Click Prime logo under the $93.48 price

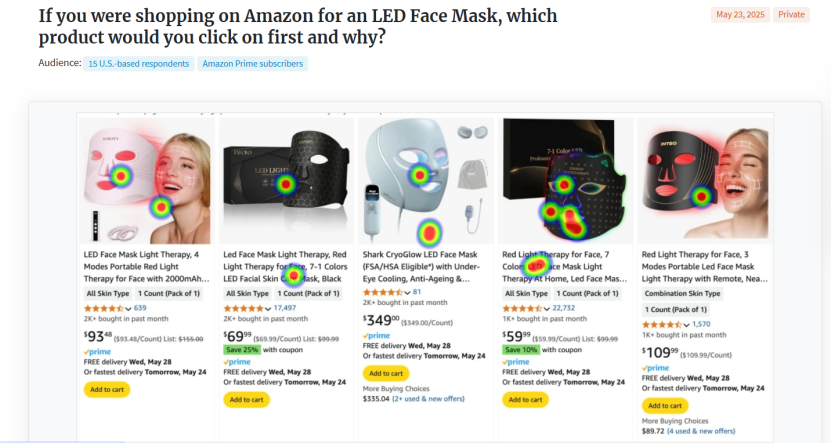(x=97, y=352)
